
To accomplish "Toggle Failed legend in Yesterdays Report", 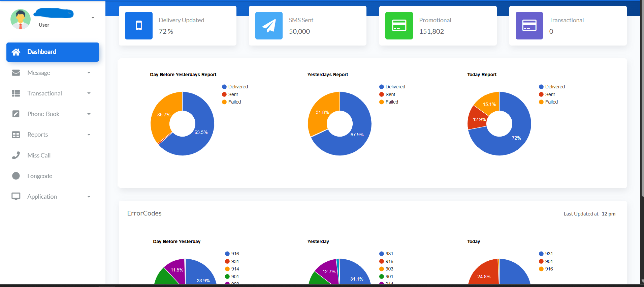I will tap(389, 102).
